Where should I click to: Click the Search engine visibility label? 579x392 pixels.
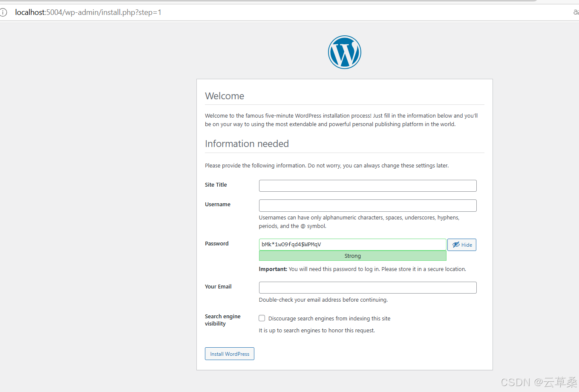223,320
